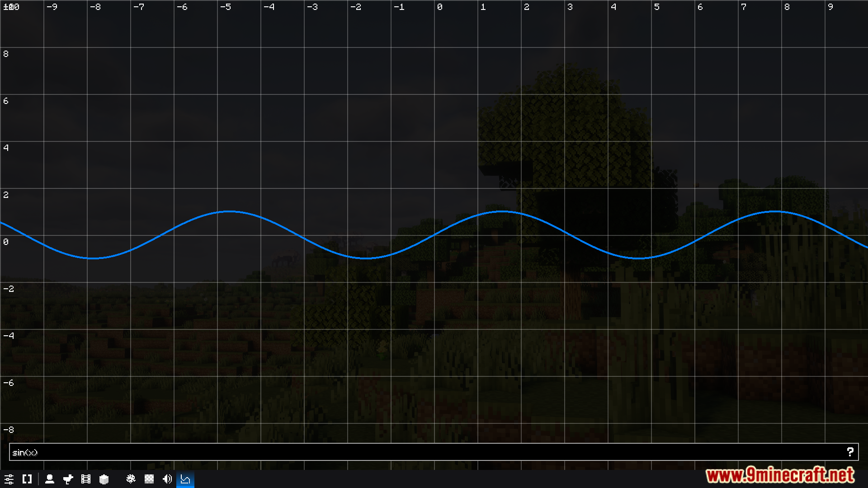Click the '0' label on horizontal axis
868x488 pixels.
point(440,7)
